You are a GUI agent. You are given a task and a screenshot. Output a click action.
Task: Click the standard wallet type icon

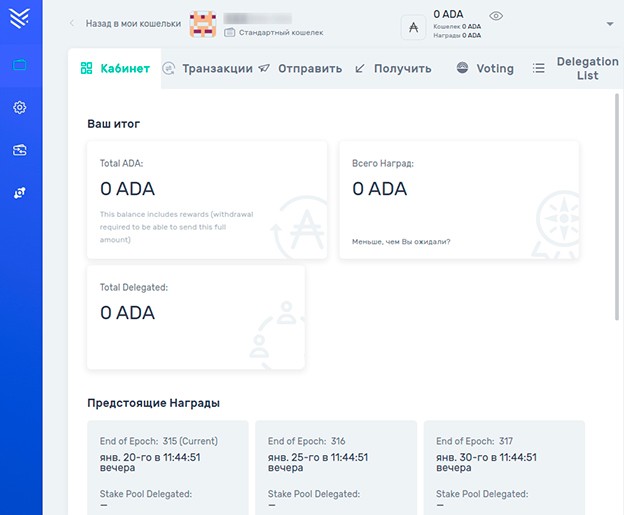(230, 32)
